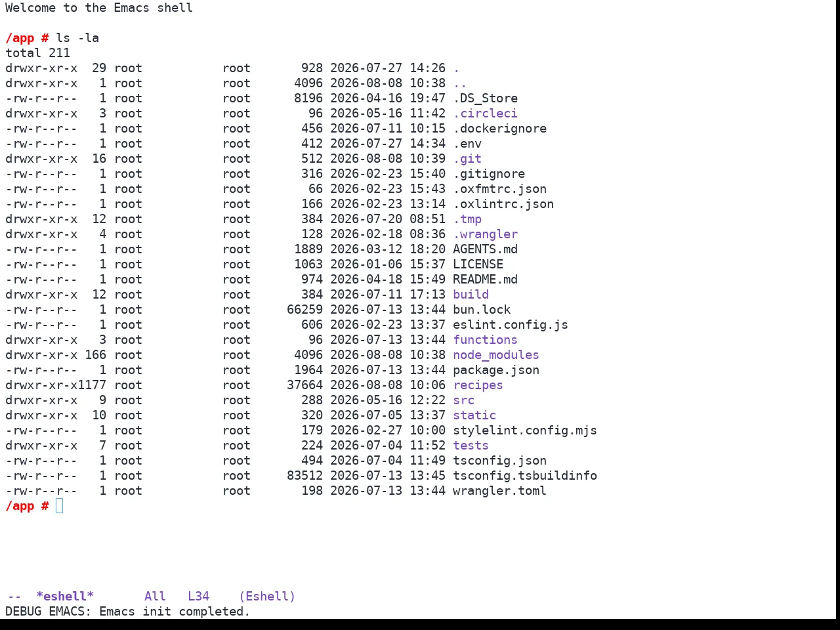
Task: Click the .oxlintrc.json file name
Action: (503, 204)
